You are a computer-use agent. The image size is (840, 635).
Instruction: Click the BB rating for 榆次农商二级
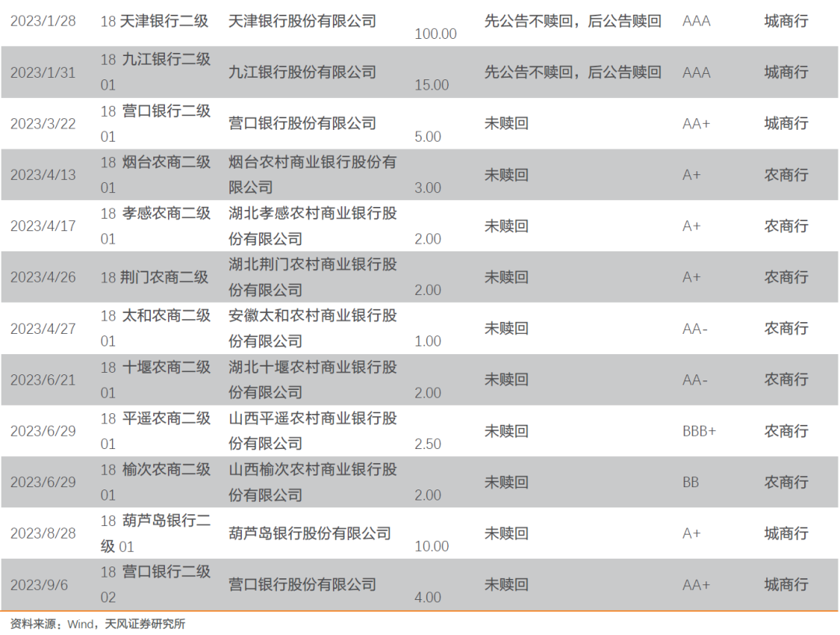691,482
